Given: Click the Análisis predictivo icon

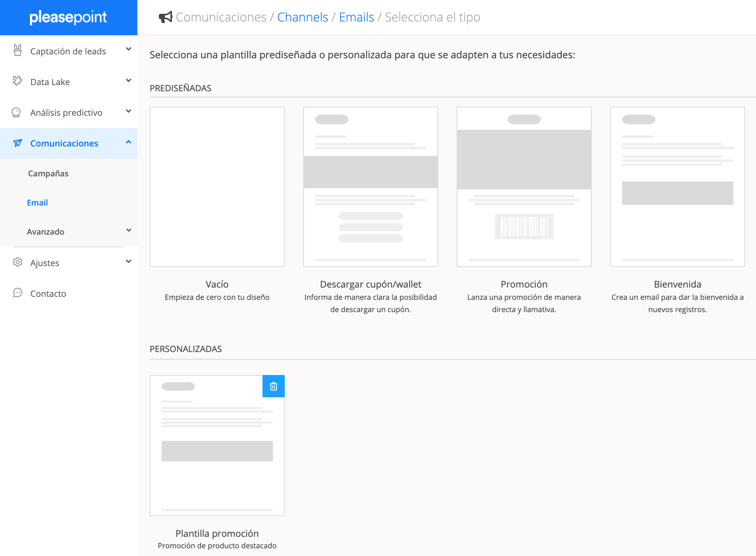Looking at the screenshot, I should tap(17, 112).
